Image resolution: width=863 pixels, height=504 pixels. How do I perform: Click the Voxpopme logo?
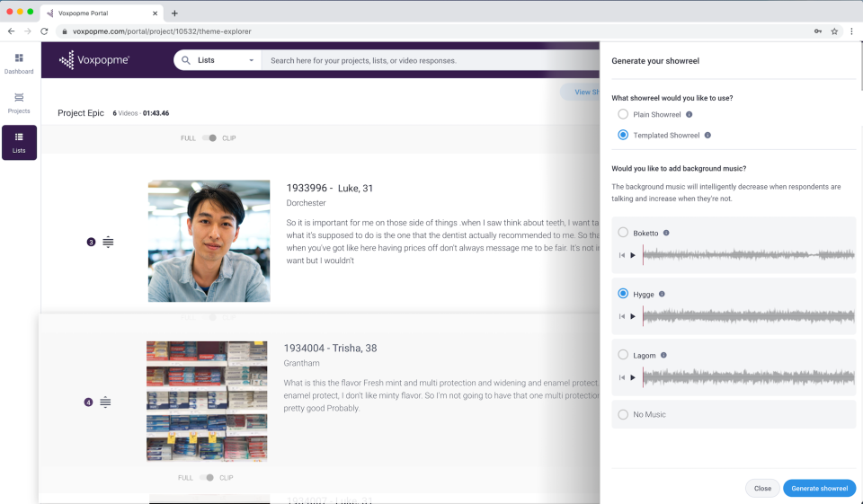pyautogui.click(x=94, y=60)
